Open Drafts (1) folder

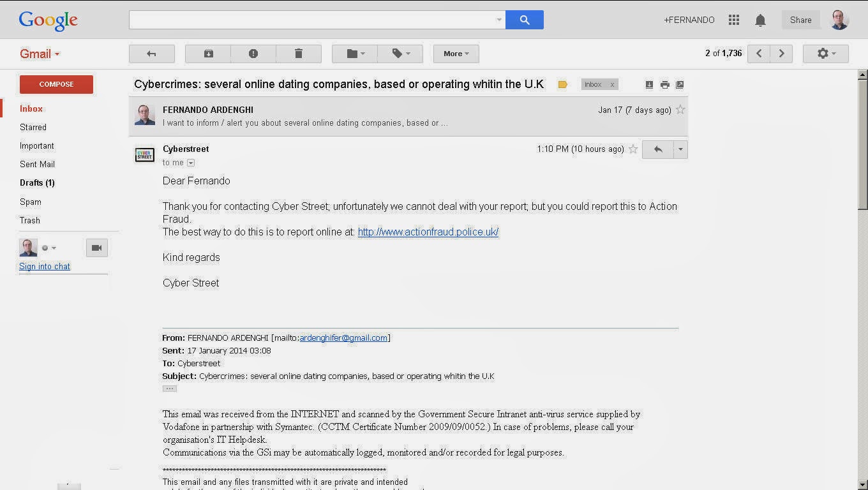coord(37,182)
